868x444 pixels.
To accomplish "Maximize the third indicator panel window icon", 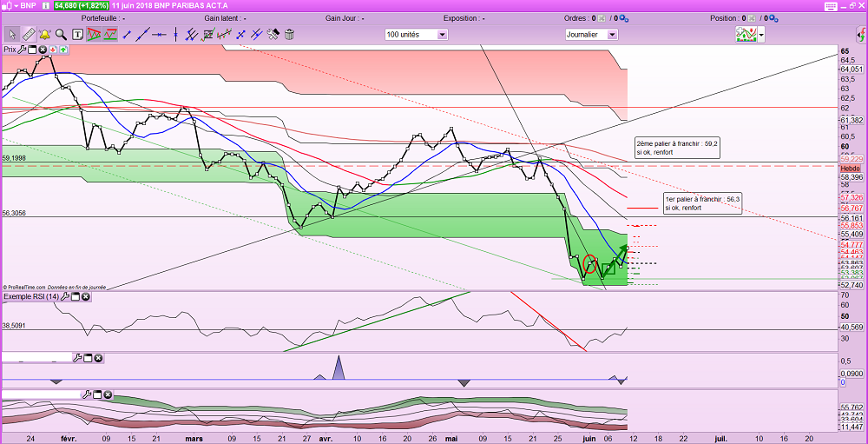I will click(x=88, y=358).
